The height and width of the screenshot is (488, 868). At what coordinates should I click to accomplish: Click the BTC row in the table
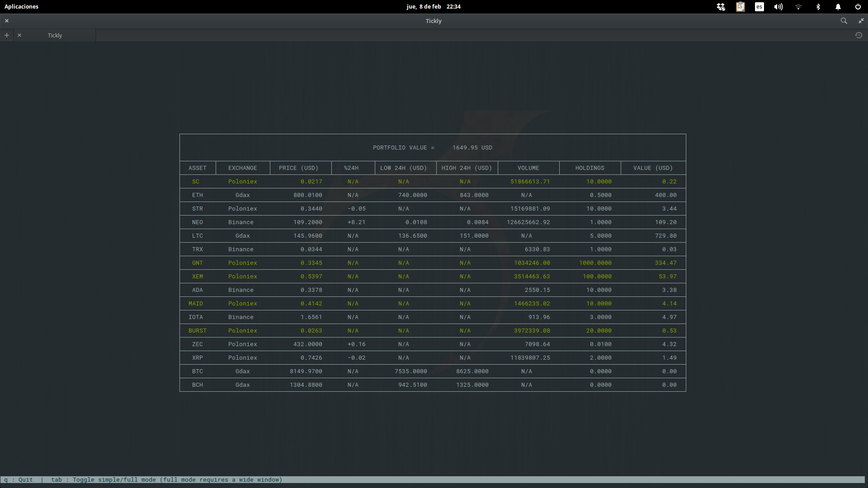click(x=197, y=371)
